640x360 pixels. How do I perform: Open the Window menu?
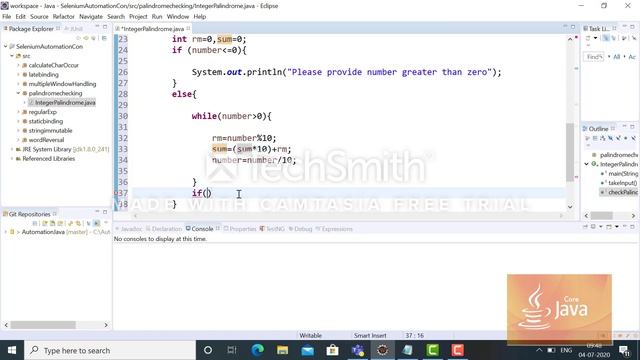tap(178, 17)
